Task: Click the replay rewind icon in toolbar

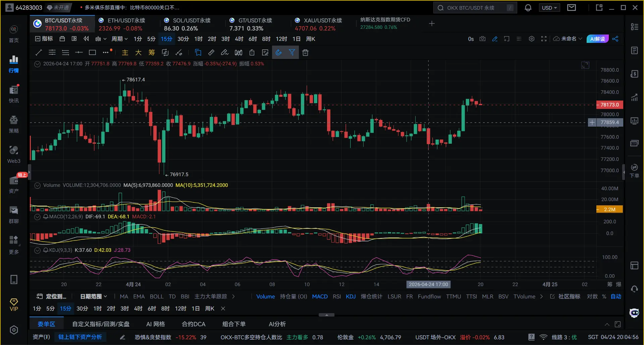Action: pyautogui.click(x=86, y=39)
